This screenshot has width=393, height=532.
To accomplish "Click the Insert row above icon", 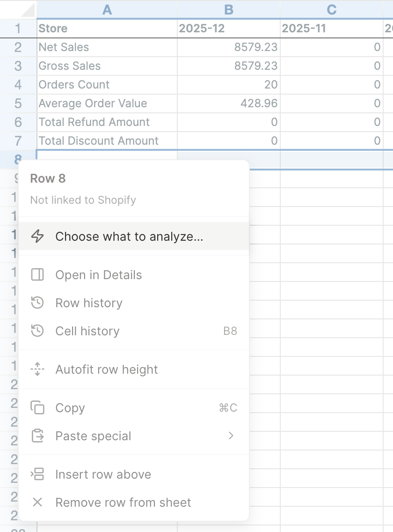I will (x=37, y=474).
